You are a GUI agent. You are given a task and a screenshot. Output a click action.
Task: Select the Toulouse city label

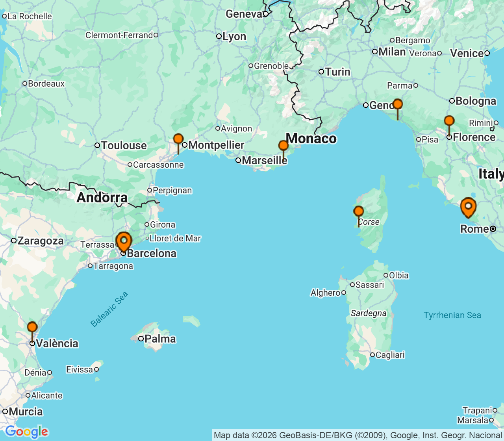point(124,145)
